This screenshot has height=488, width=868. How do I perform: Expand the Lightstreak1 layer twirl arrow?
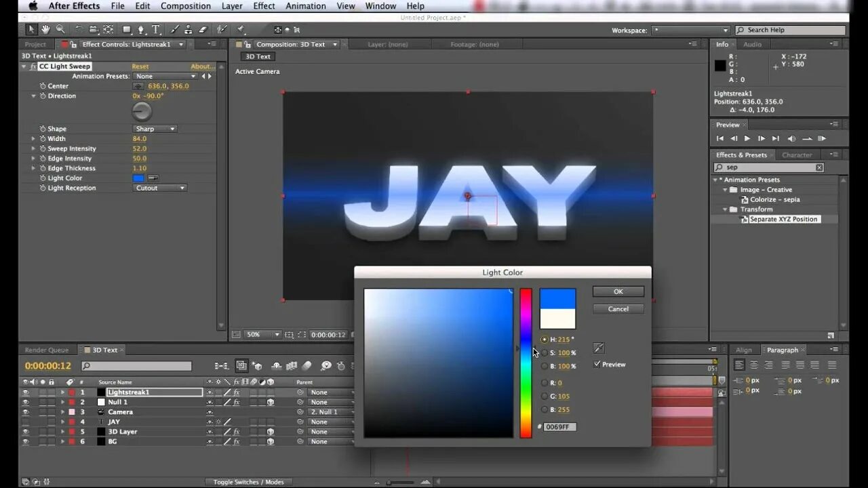(62, 392)
